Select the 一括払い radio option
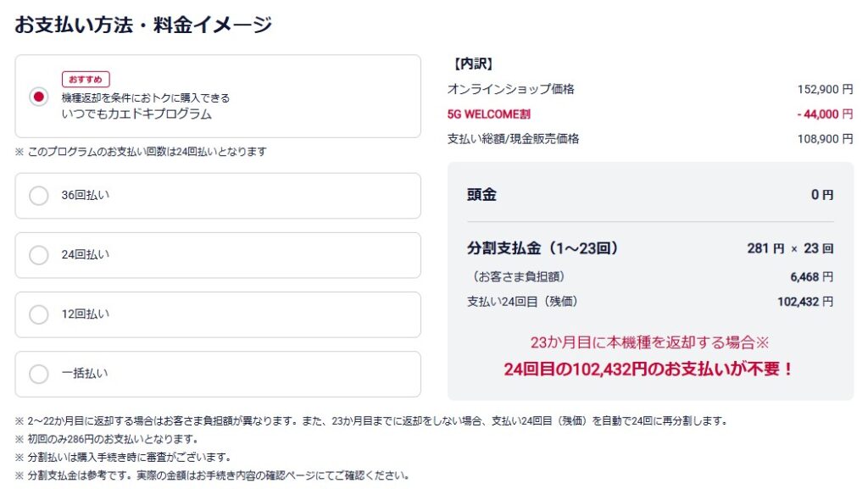Viewport: 868px width, 489px height. click(39, 374)
